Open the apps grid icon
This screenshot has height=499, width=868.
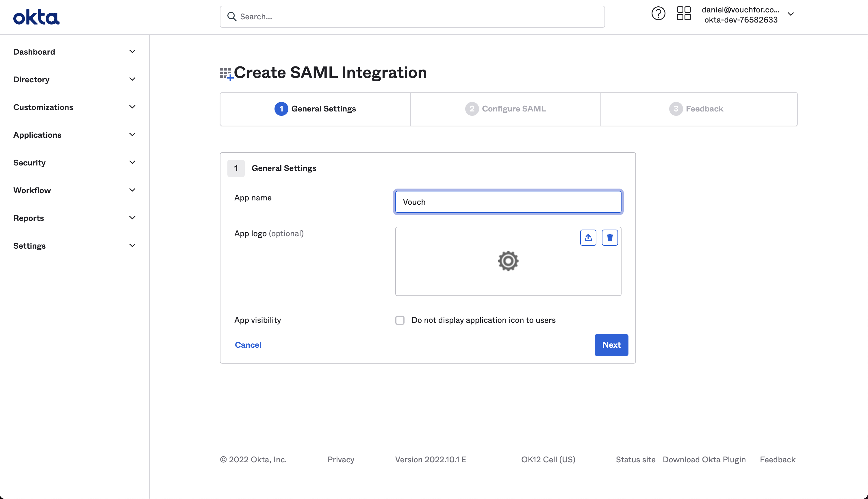684,14
